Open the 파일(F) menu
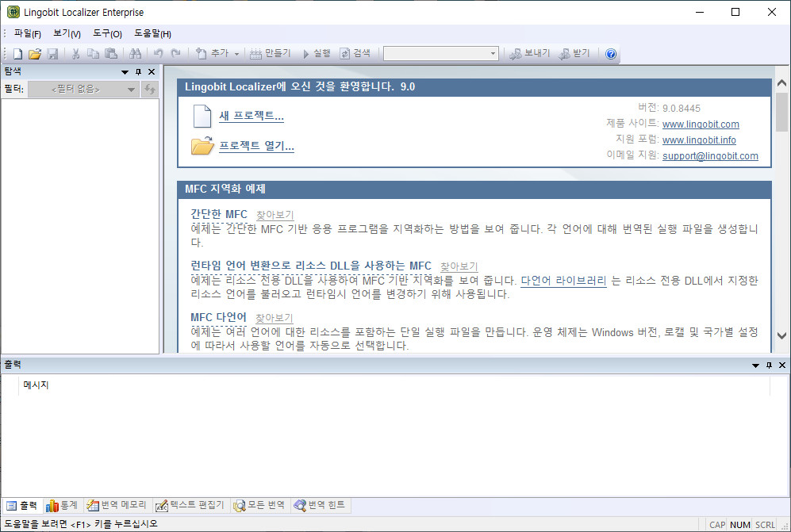 pyautogui.click(x=27, y=34)
